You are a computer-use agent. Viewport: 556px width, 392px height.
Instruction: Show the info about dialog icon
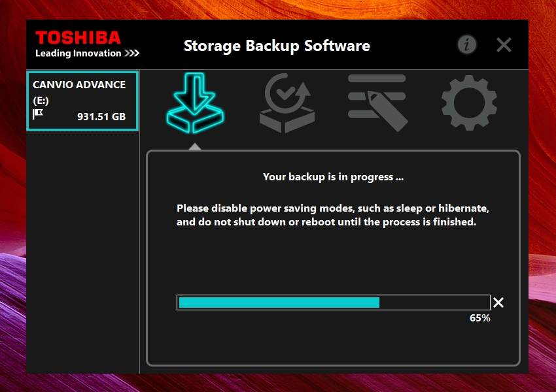click(x=466, y=44)
